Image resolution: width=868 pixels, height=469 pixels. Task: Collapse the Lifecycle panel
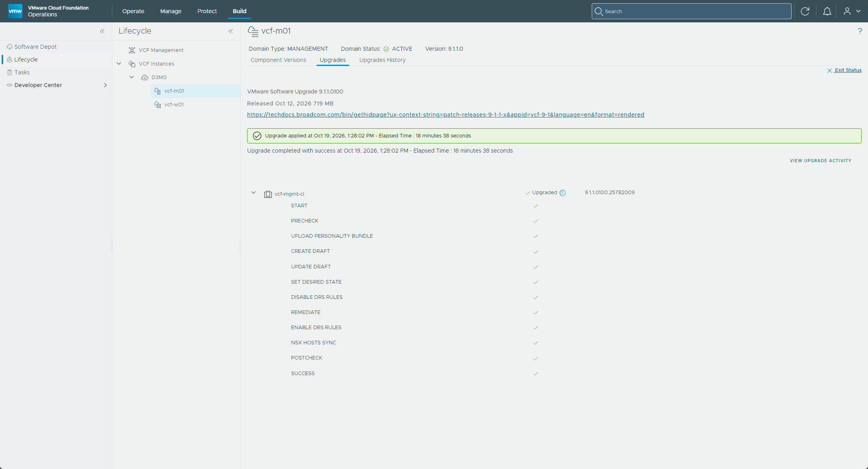point(231,31)
